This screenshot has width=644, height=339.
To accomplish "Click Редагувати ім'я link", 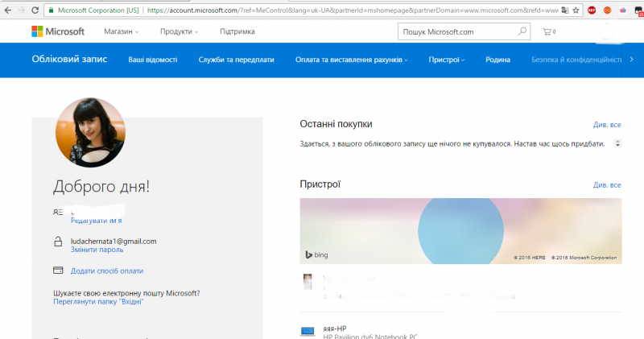I will click(x=96, y=221).
